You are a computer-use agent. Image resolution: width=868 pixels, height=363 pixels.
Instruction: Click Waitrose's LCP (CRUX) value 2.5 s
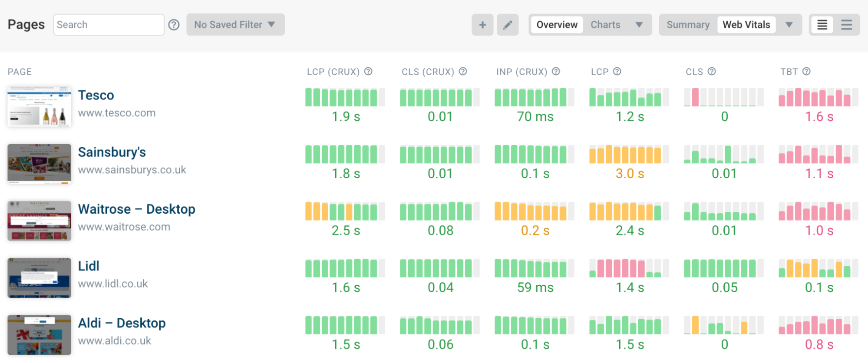(x=346, y=231)
